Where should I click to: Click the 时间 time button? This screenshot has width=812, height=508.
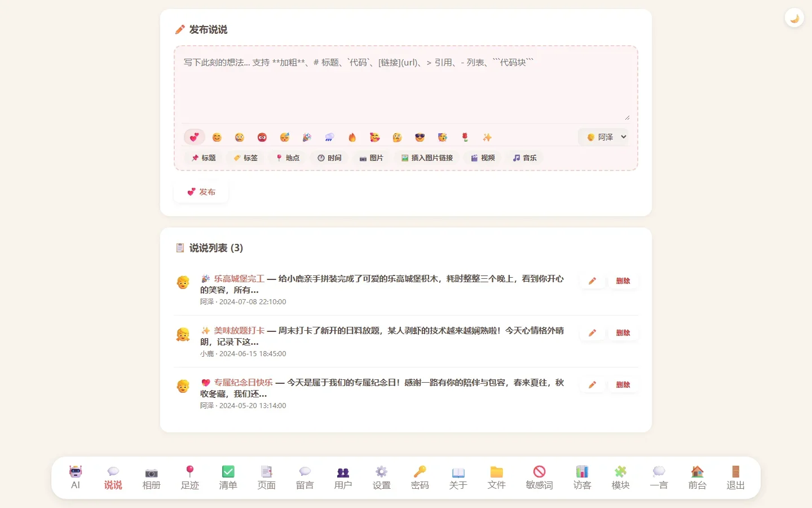pyautogui.click(x=330, y=158)
